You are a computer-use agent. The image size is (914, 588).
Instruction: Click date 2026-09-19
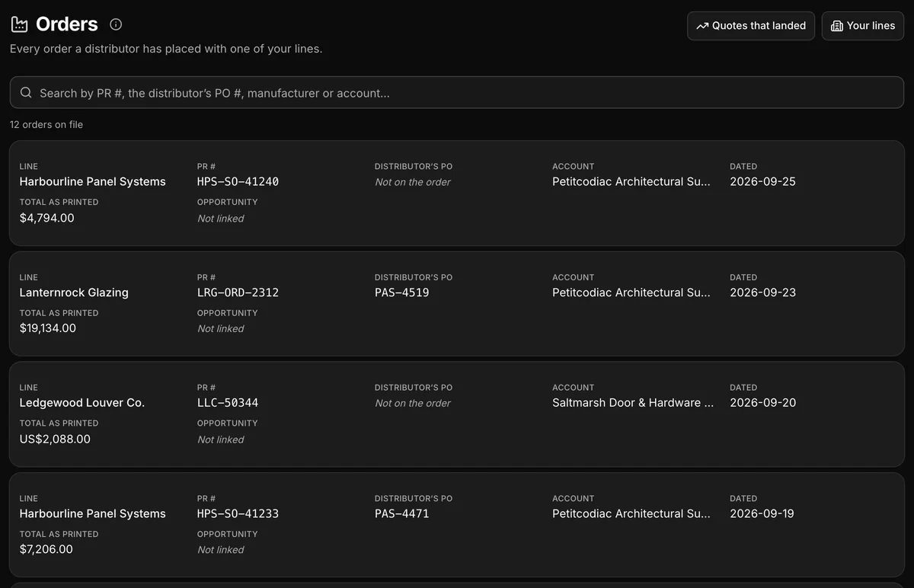pyautogui.click(x=762, y=513)
